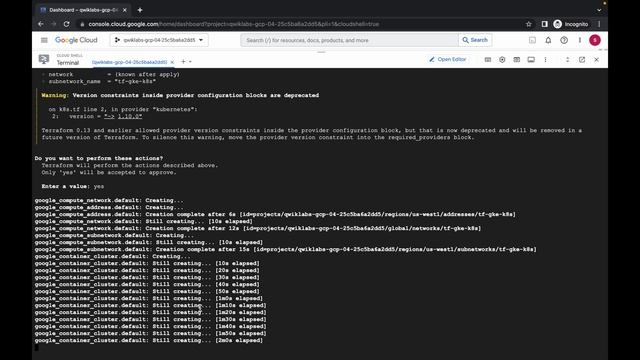640x360 pixels.
Task: Click the blue Search button
Action: point(475,40)
